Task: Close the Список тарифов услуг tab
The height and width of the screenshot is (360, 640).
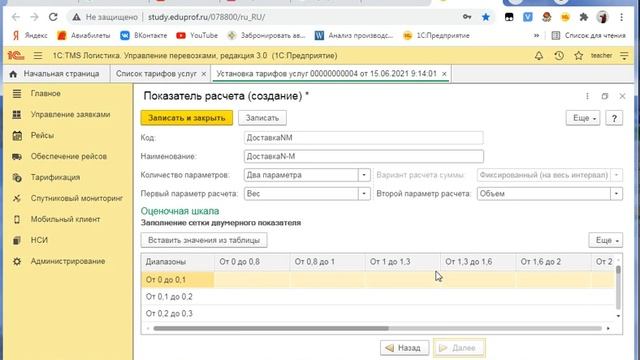Action: (204, 74)
